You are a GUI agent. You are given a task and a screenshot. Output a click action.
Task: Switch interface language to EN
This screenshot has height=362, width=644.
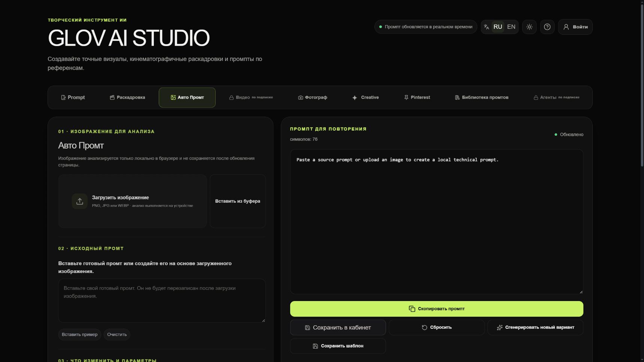[x=511, y=27]
